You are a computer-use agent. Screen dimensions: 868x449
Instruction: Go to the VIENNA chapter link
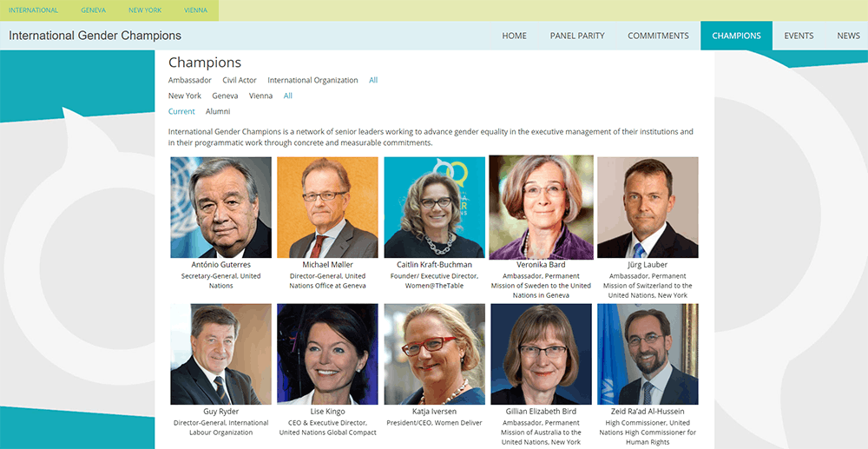pos(195,10)
